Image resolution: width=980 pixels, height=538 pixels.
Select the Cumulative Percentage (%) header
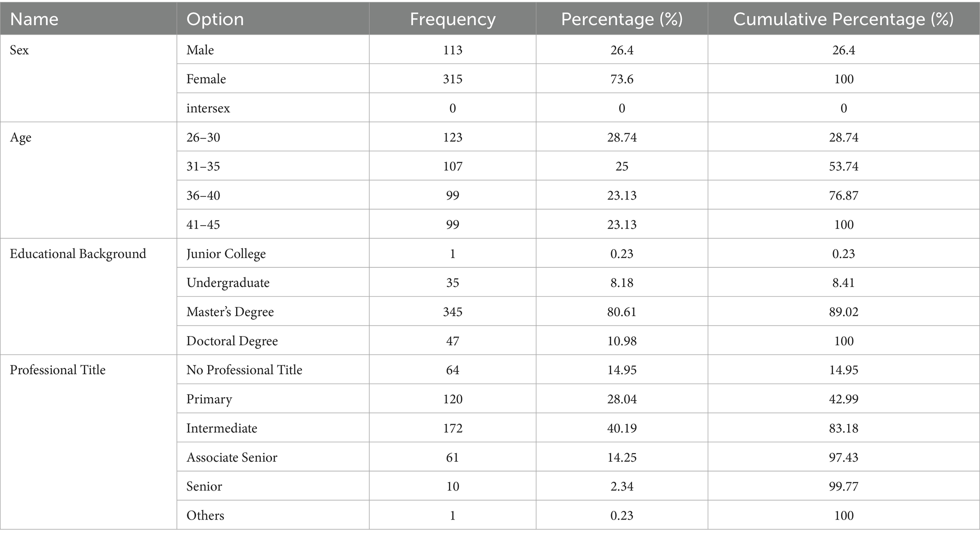click(843, 19)
